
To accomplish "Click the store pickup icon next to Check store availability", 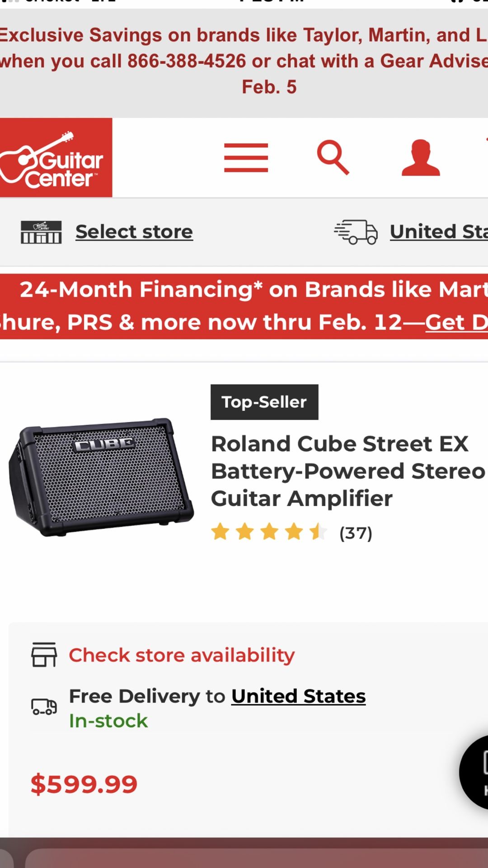I will [x=43, y=655].
